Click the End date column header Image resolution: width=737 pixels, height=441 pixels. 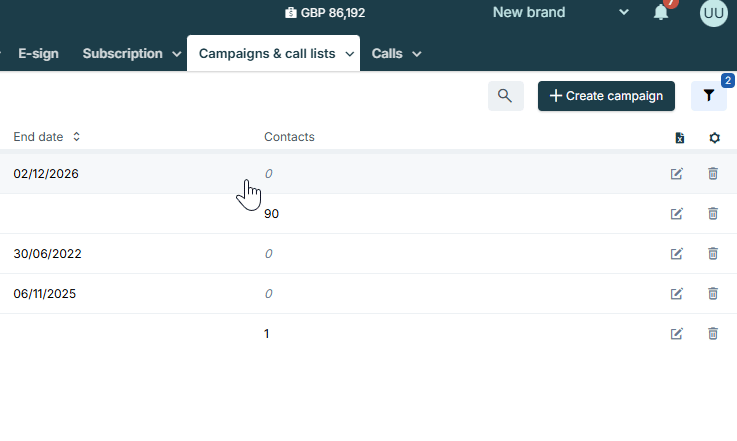tap(38, 137)
